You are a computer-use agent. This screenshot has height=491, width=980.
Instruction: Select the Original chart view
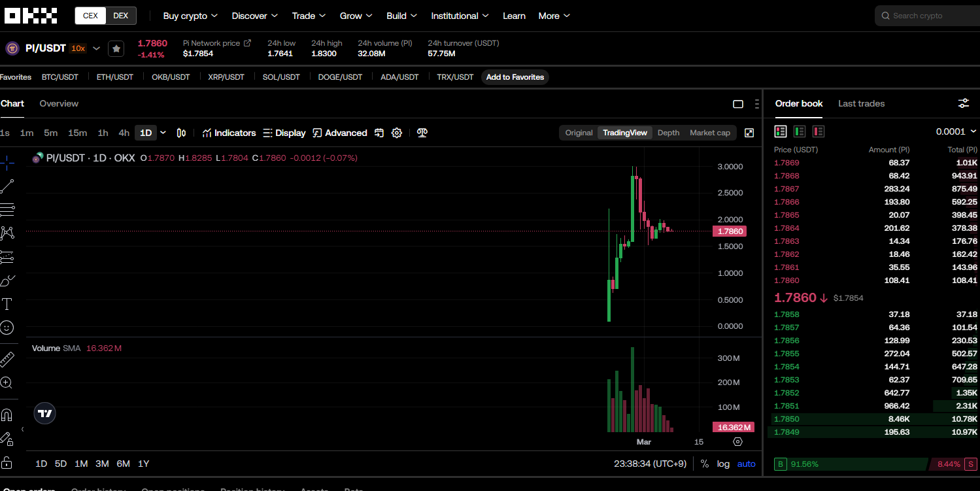(579, 133)
